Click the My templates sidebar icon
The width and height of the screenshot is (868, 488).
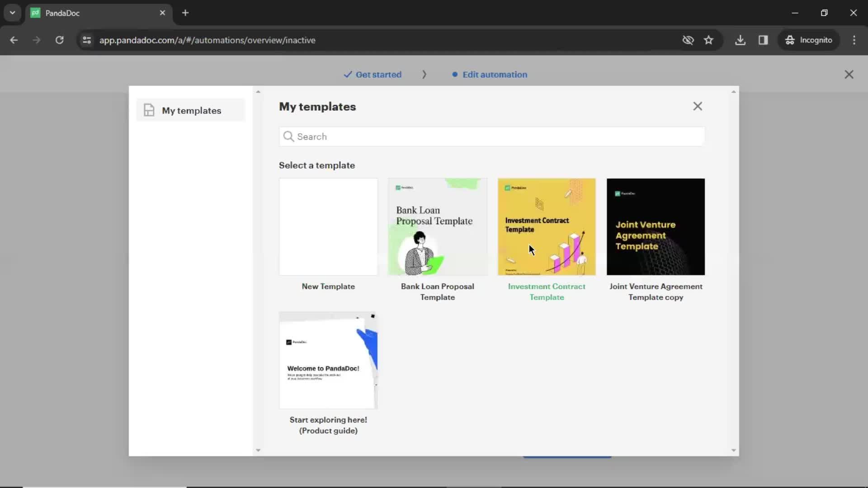point(150,110)
